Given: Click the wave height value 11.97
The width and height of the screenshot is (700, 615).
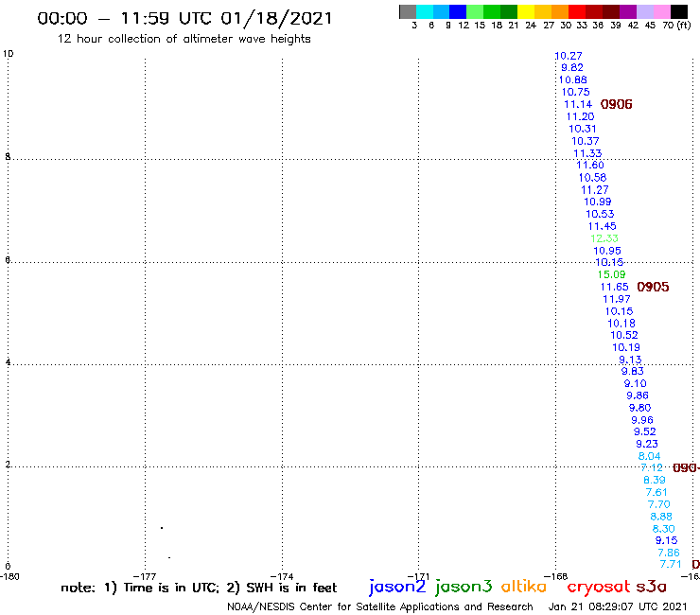Looking at the screenshot, I should click(x=617, y=299).
